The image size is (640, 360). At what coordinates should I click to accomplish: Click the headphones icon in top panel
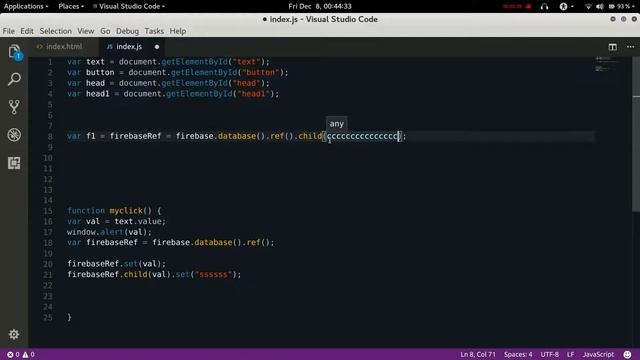pos(544,6)
